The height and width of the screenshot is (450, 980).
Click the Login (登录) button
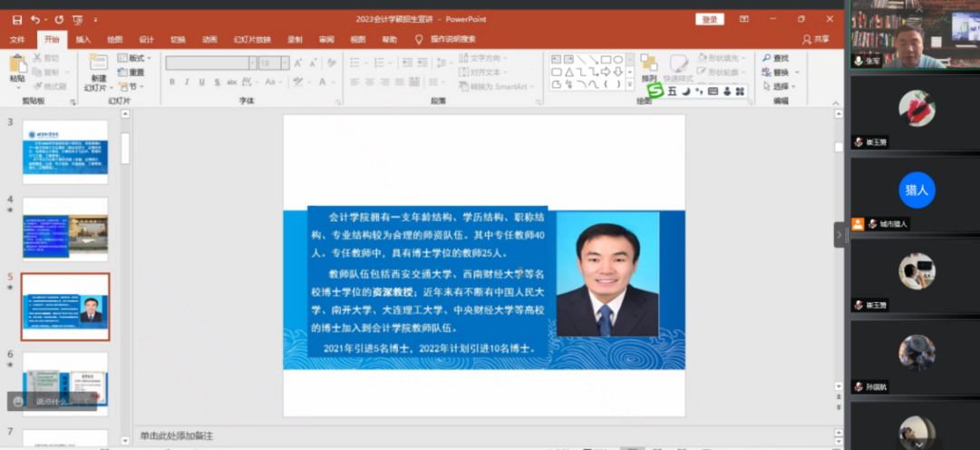click(x=710, y=19)
